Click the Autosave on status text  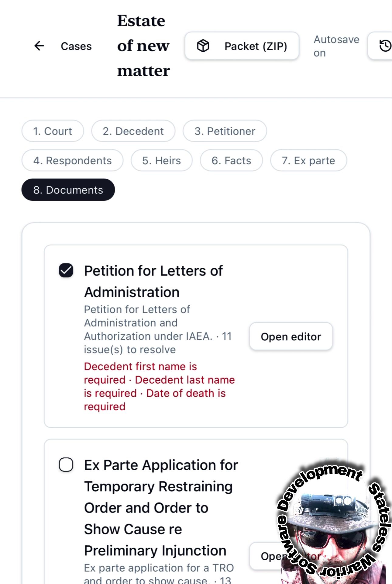click(x=336, y=46)
